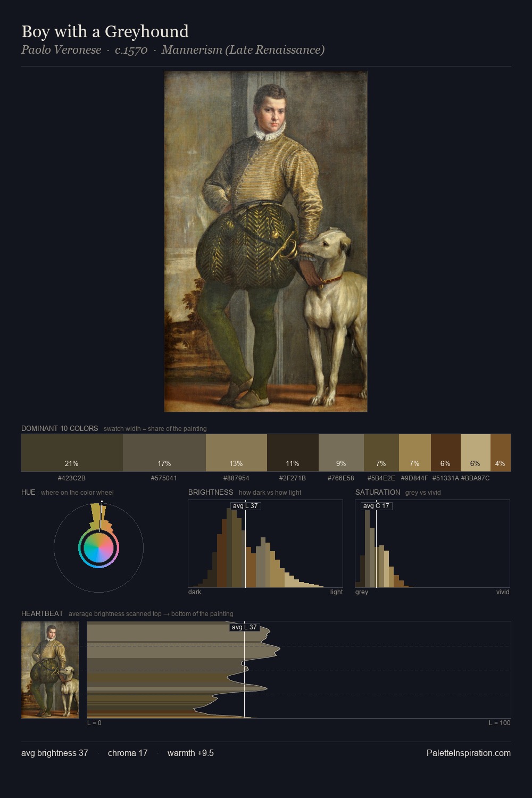Click the saturation histogram chart
The height and width of the screenshot is (798, 532).
point(433,544)
